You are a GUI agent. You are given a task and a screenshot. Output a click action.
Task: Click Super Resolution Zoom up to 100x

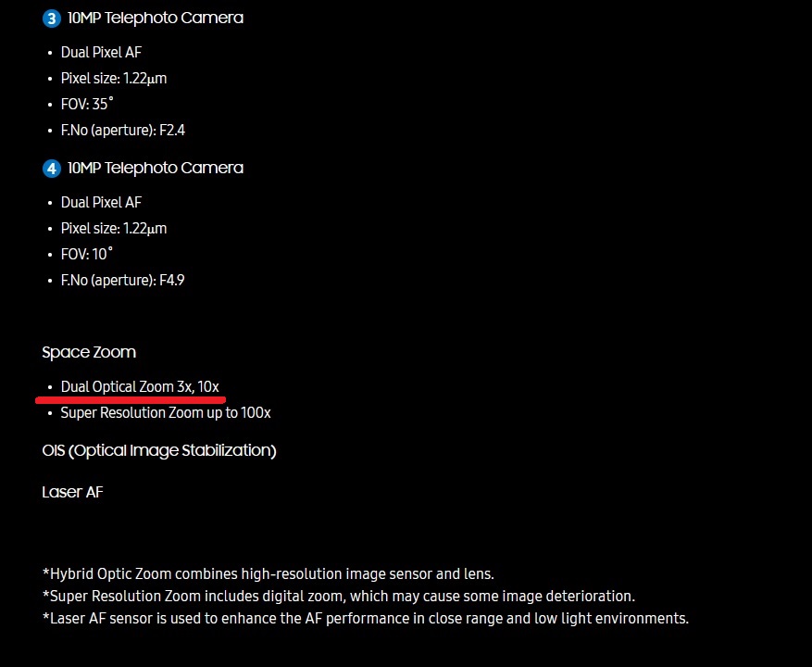coord(166,412)
